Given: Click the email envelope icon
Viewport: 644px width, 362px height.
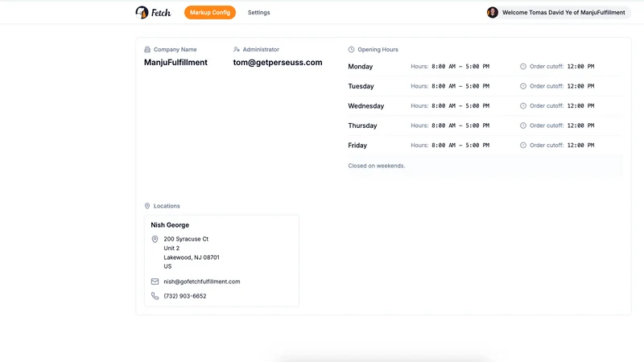Looking at the screenshot, I should [x=155, y=282].
